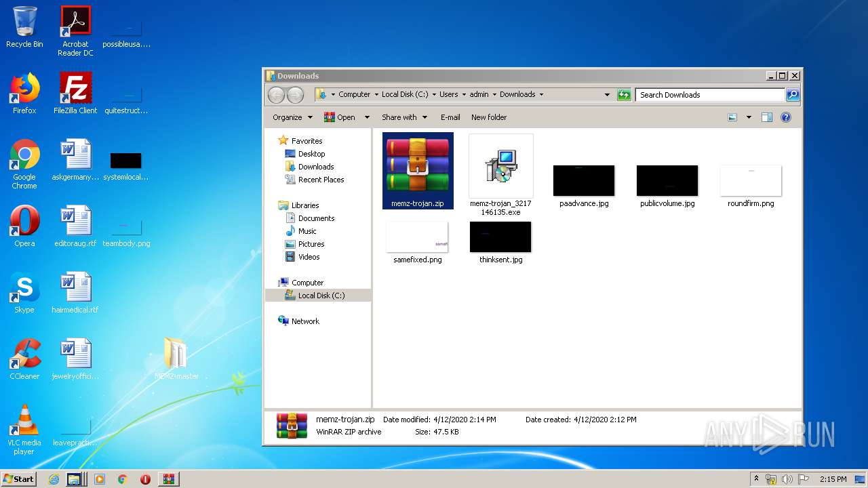Screen dimensions: 868x488
Task: Launch CCleaner from the desktop
Action: [24, 359]
